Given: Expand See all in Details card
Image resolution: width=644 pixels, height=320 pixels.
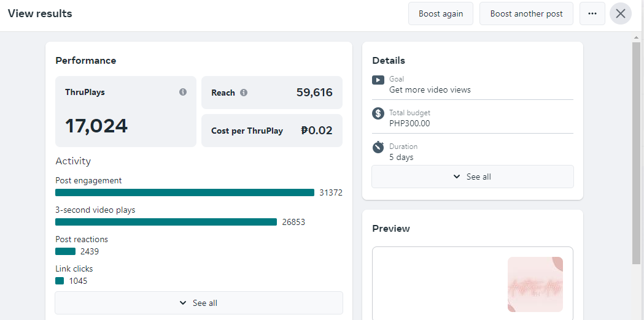Looking at the screenshot, I should point(472,177).
